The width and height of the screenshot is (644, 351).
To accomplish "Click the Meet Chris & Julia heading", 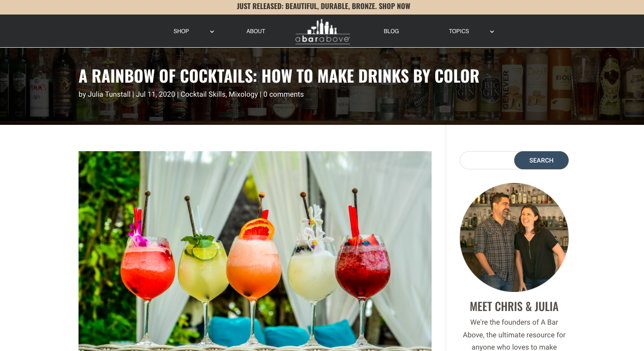I will [x=514, y=307].
